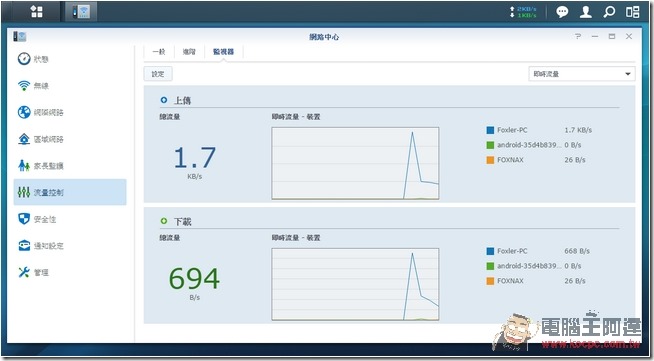Open 家長監護 parental control in sidebar

click(70, 165)
